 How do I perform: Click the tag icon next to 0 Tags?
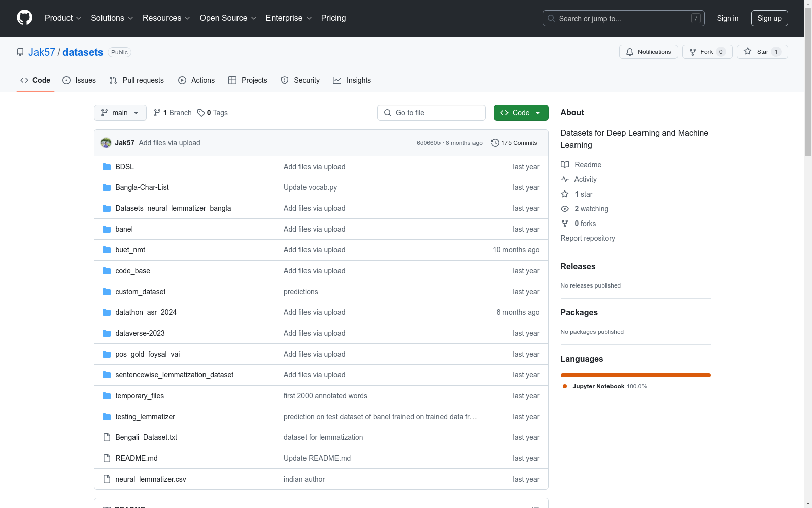tap(201, 113)
